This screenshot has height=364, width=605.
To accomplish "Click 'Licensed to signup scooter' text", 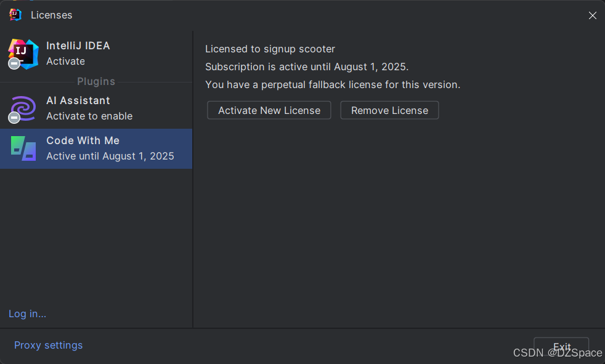I will pos(270,49).
